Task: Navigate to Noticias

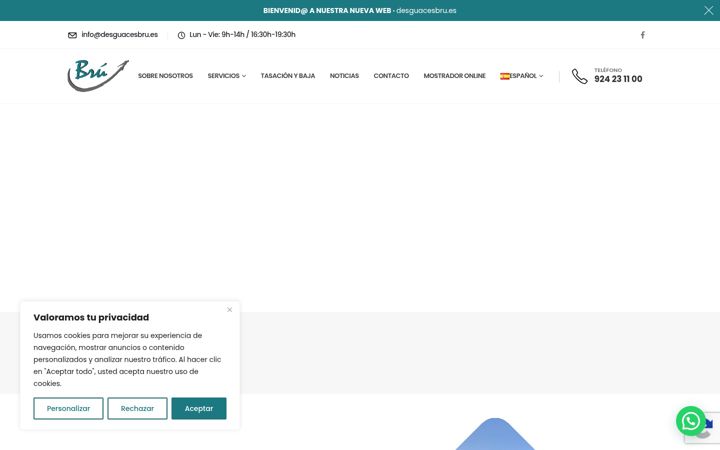Action: point(344,76)
